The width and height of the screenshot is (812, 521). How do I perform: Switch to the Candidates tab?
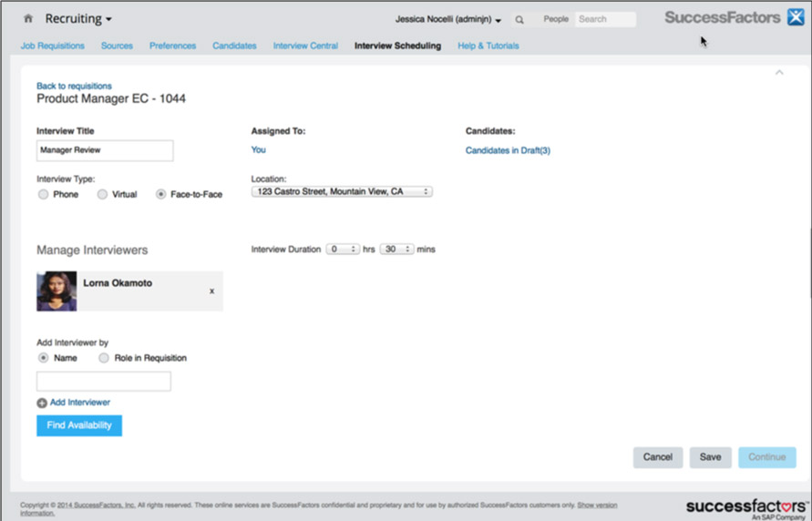coord(234,46)
